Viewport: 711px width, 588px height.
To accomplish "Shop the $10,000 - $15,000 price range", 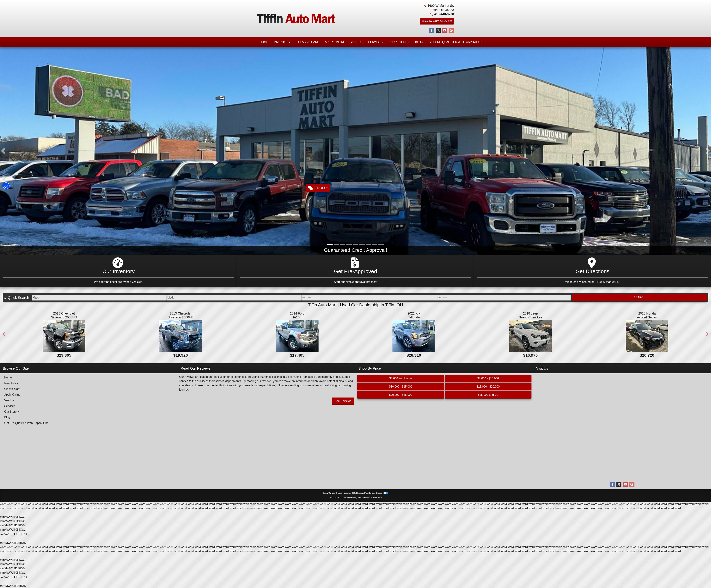I will coord(400,387).
